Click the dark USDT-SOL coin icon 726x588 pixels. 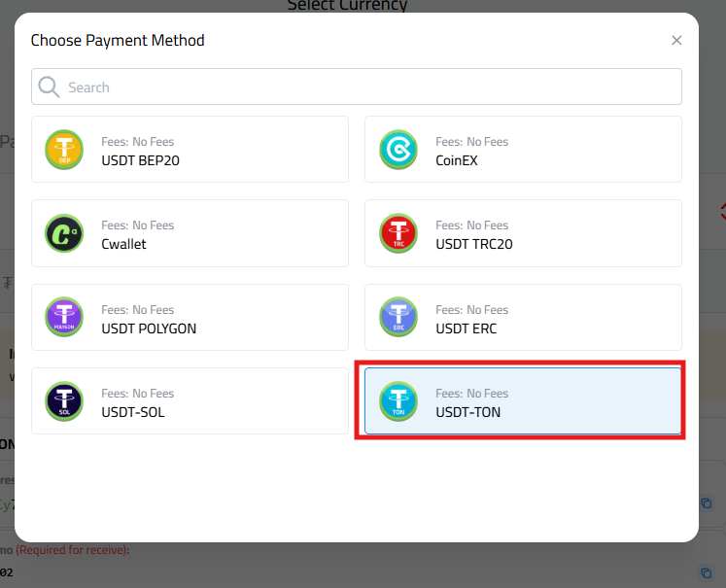[64, 401]
